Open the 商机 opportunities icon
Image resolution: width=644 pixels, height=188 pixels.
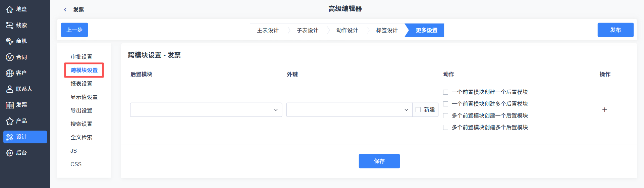(10, 41)
